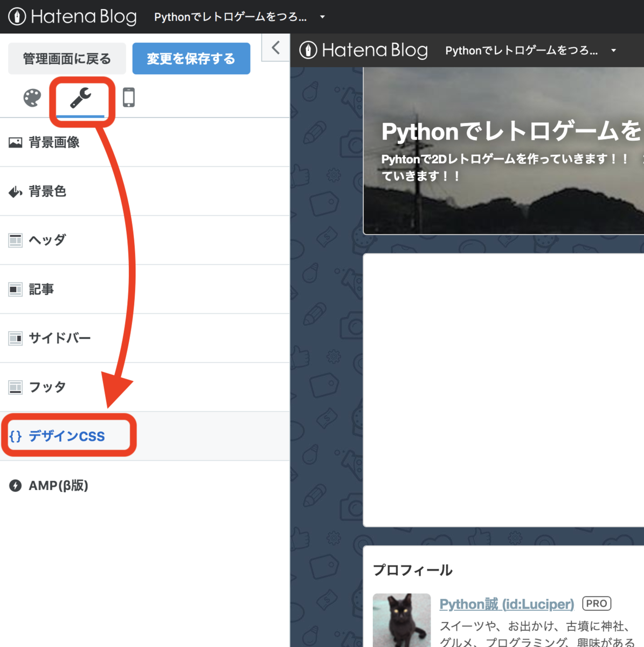Open the 背景画像 (background image) settings
This screenshot has height=647, width=644.
pyautogui.click(x=54, y=142)
